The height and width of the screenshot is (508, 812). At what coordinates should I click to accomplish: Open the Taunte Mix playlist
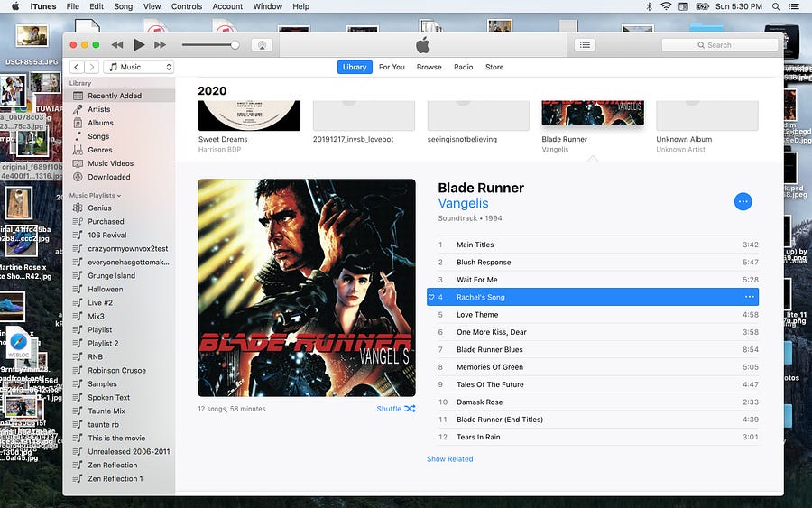119,411
